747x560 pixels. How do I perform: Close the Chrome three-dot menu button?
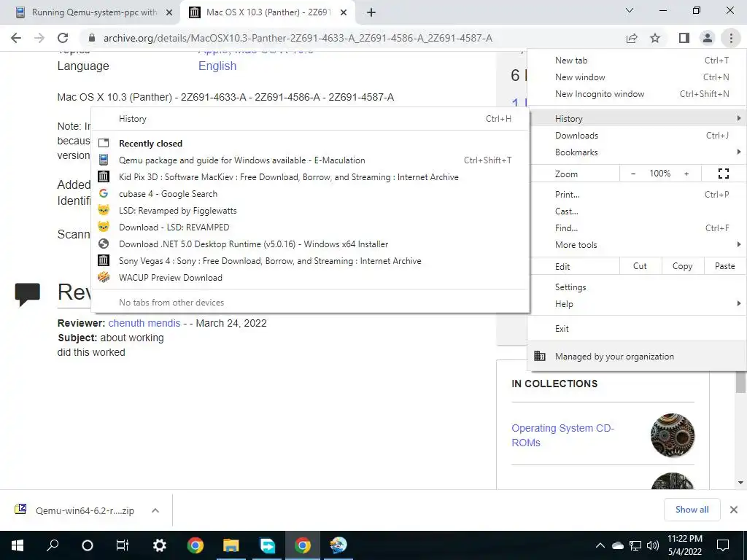coord(731,38)
